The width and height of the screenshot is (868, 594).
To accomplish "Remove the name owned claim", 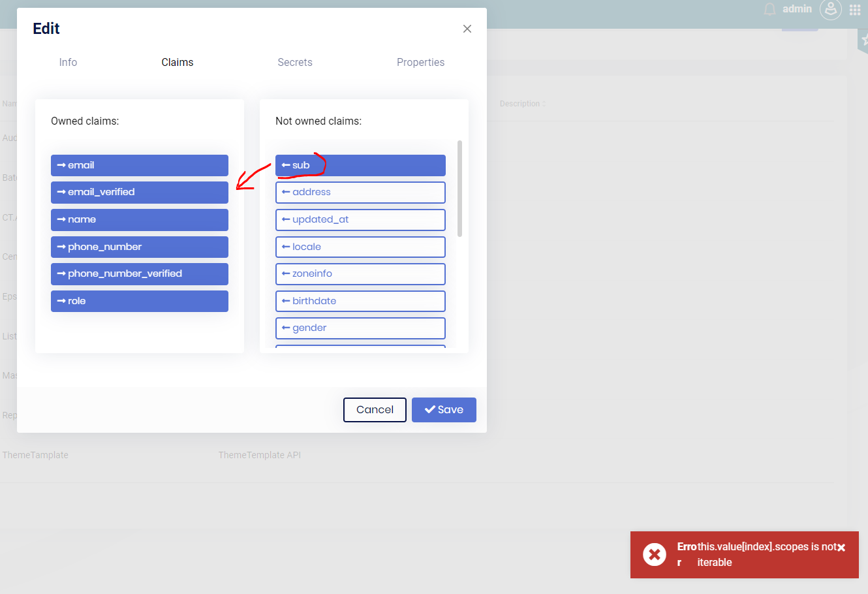I will (x=140, y=220).
